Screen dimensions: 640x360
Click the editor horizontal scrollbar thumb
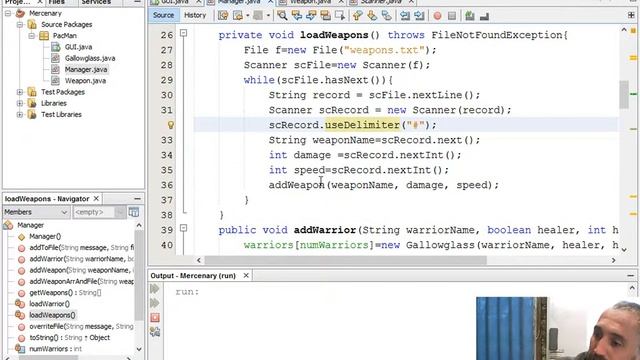pyautogui.click(x=345, y=260)
